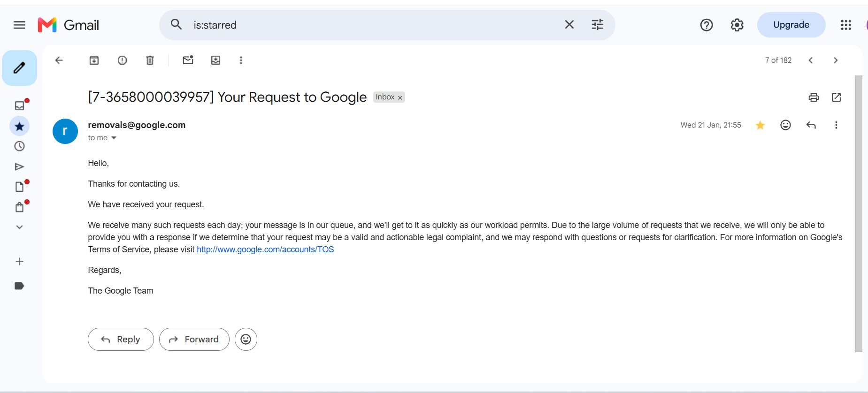Click the search magnifier icon
868x393 pixels.
(176, 24)
